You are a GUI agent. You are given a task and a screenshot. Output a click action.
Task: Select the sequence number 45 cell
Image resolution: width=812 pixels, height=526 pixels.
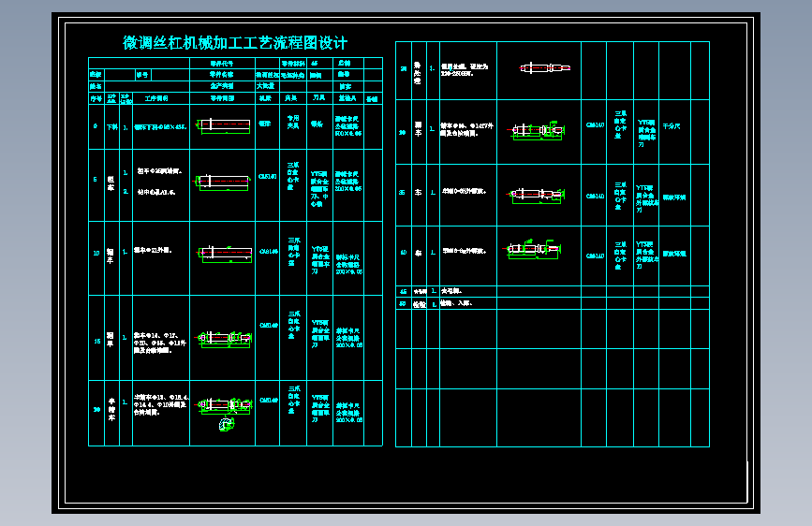point(404,291)
